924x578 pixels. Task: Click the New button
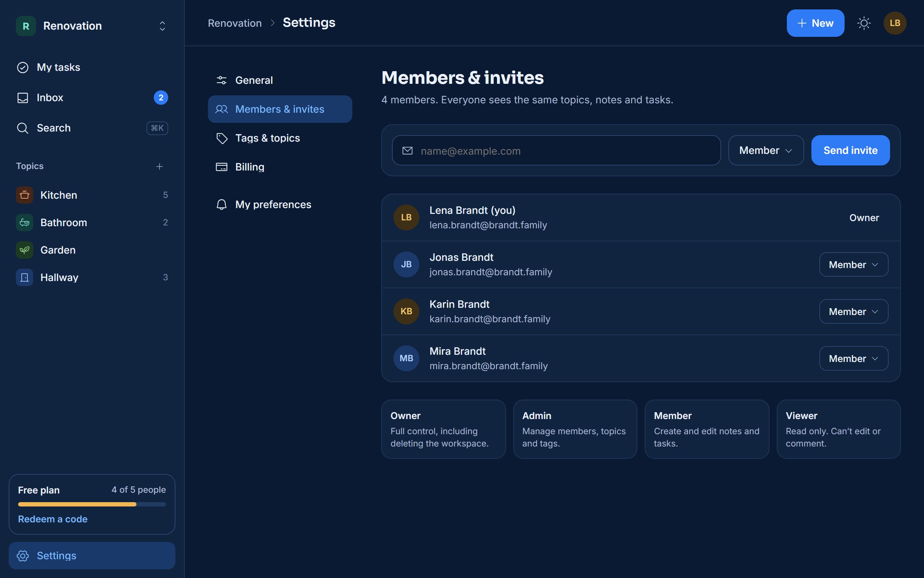pos(815,23)
